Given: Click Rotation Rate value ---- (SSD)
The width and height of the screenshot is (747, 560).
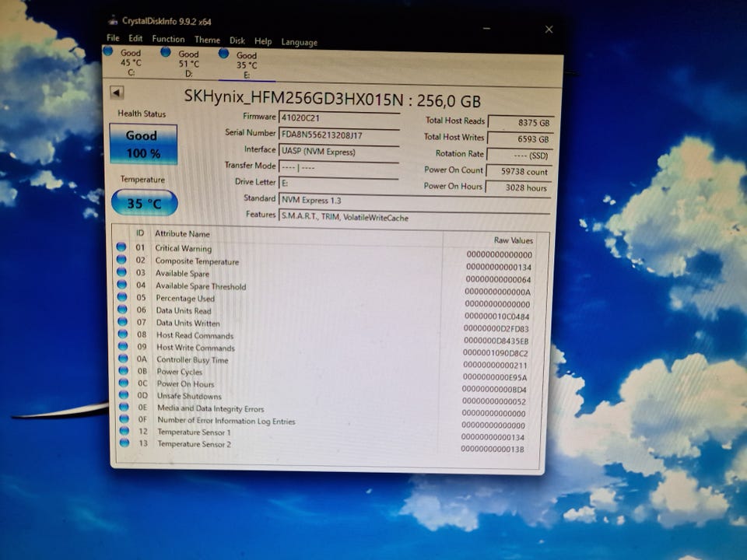Looking at the screenshot, I should 519,156.
